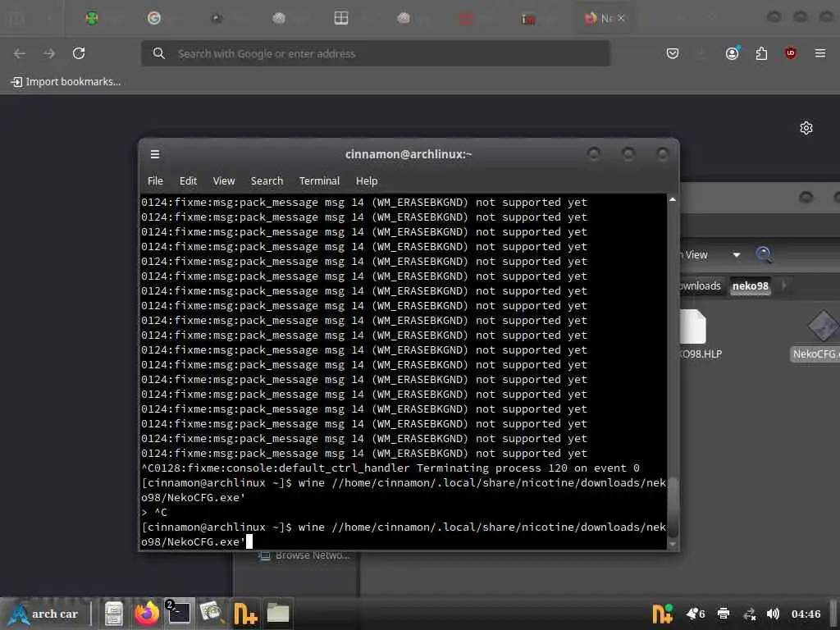Go to Downloads breadcrumb in file manager
The image size is (840, 630).
click(x=701, y=286)
